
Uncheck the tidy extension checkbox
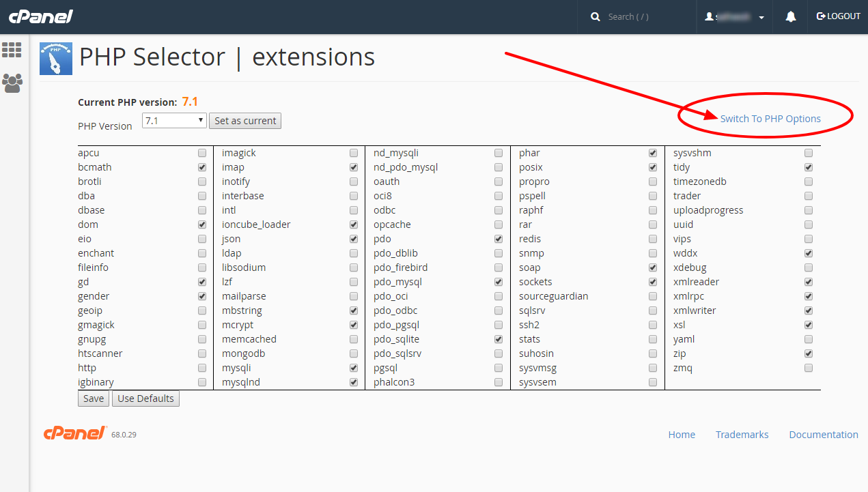809,167
